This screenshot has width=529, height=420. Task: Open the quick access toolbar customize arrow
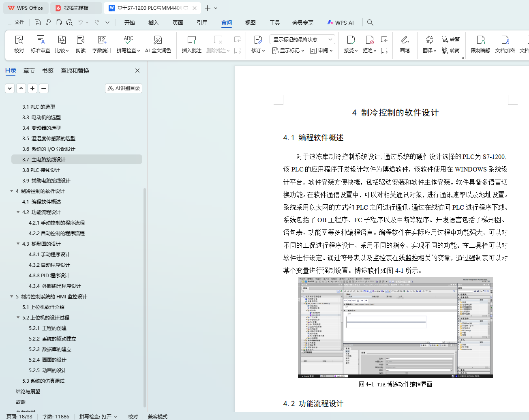107,22
